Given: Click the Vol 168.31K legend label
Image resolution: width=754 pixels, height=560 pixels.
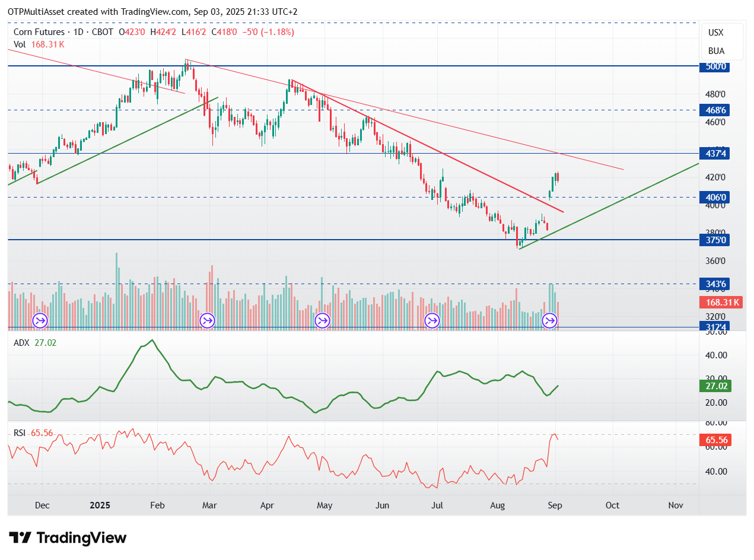Looking at the screenshot, I should click(39, 44).
